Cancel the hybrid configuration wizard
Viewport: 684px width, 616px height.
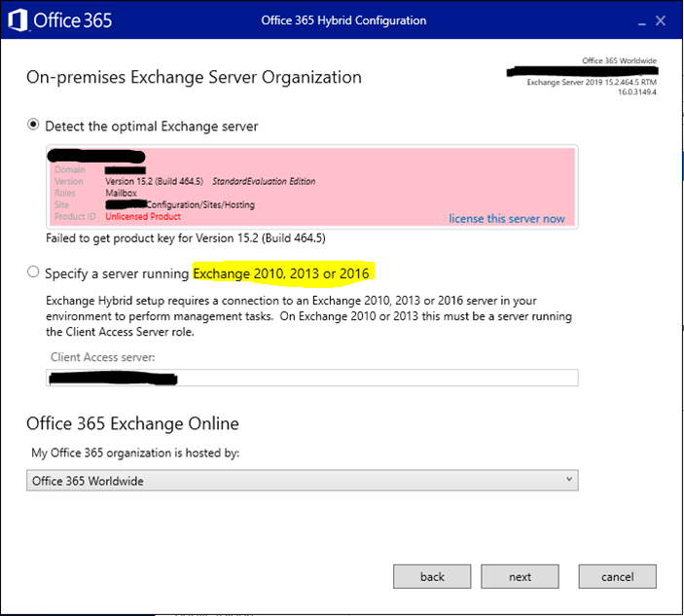(x=617, y=577)
